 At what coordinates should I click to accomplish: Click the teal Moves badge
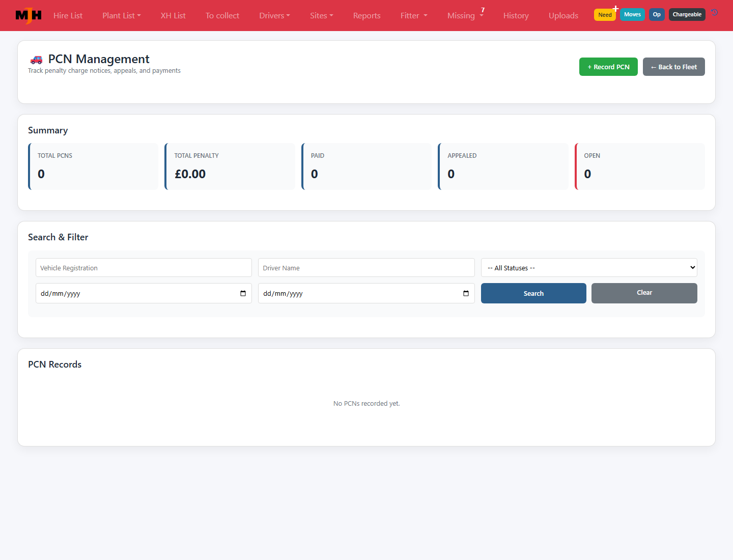632,14
